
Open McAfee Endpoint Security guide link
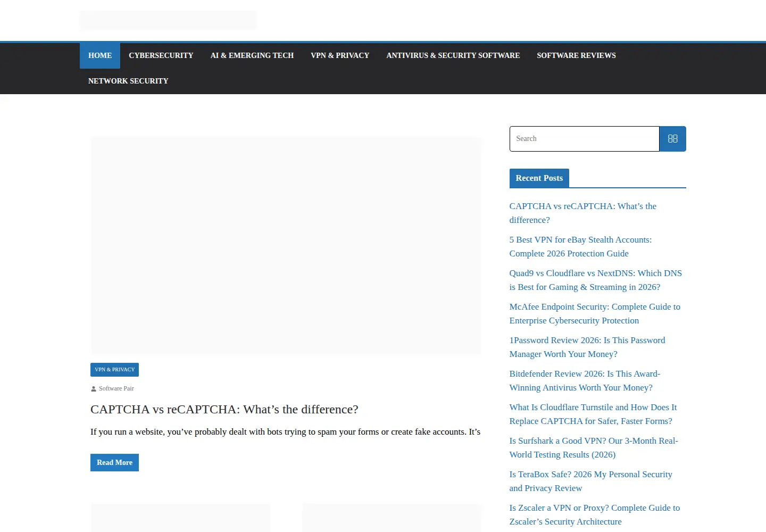tap(595, 313)
